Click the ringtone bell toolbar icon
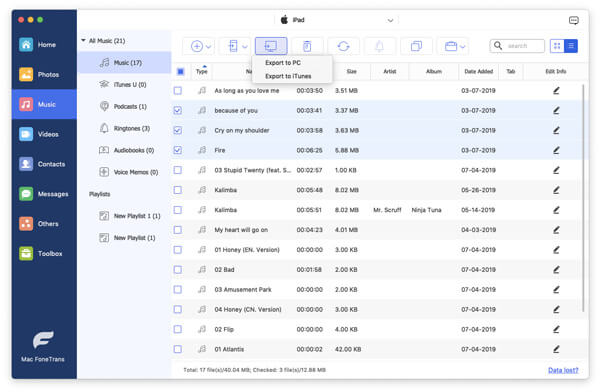Screen dimensions: 600x392 pos(379,46)
